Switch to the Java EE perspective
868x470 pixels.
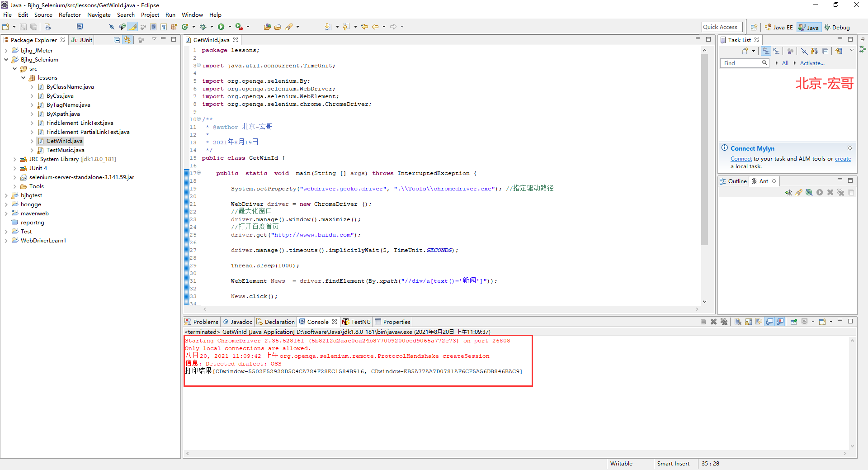tap(778, 28)
